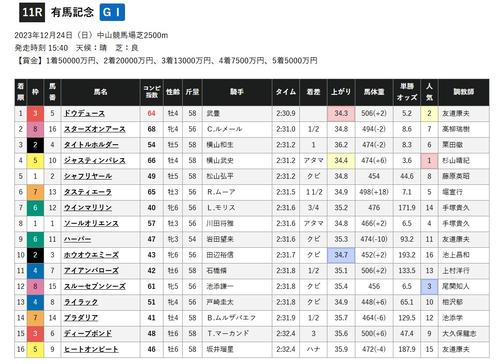Click the odds value 44.6

(407, 176)
